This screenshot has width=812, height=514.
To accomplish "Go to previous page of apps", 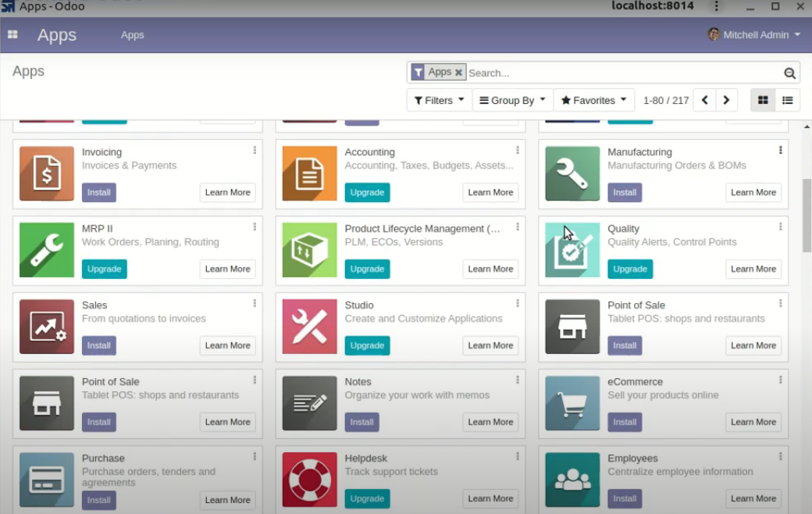I will point(705,100).
